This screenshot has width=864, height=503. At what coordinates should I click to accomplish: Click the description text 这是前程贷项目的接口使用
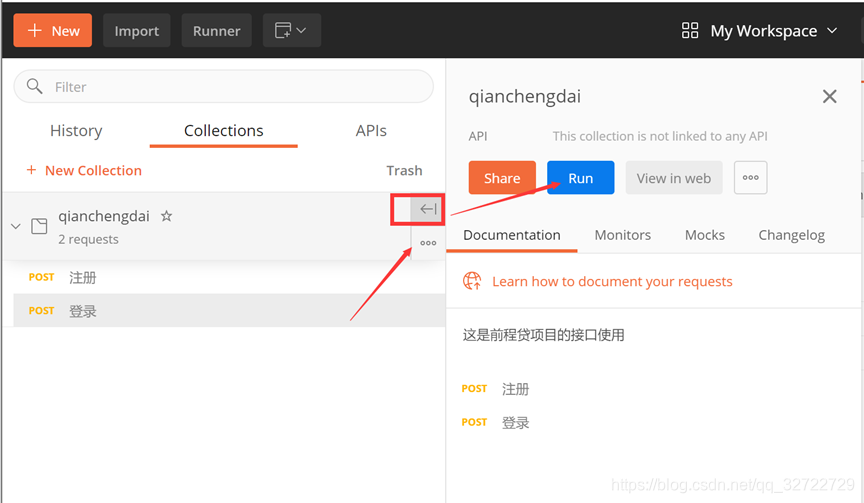point(543,335)
